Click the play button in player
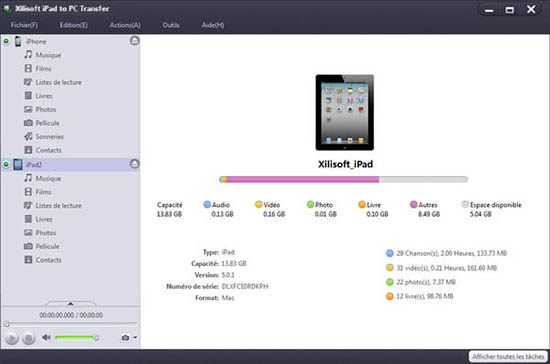Screen dimensions: 550x364 [x=12, y=338]
